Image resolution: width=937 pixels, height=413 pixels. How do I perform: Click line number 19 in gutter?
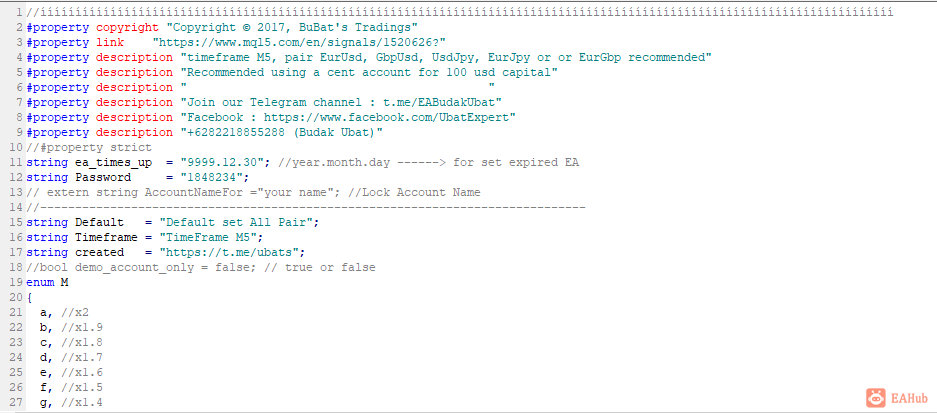[17, 282]
